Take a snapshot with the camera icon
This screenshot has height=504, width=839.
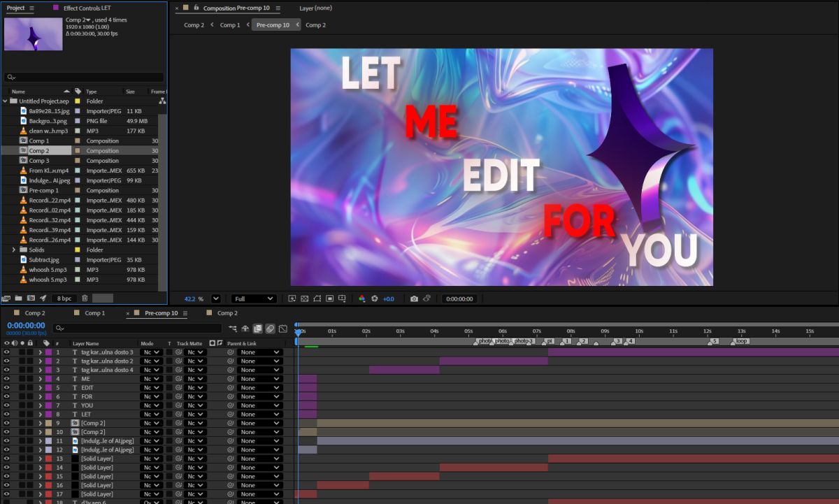(x=414, y=298)
